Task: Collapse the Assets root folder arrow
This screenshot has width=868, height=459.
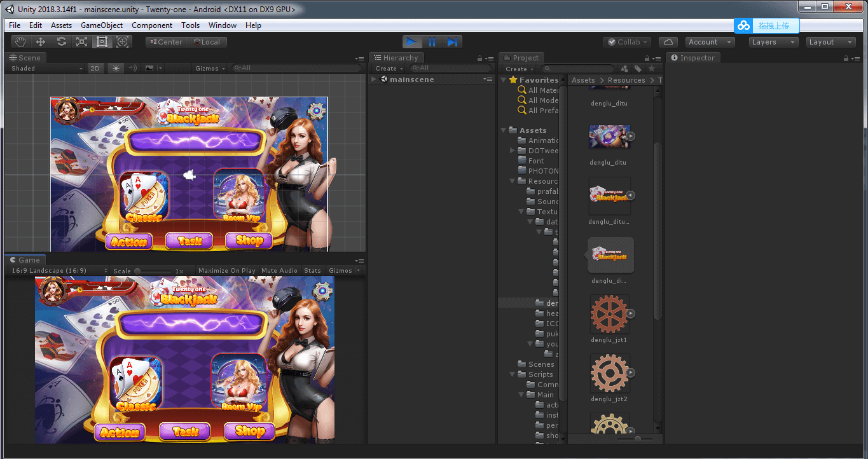Action: [x=504, y=130]
